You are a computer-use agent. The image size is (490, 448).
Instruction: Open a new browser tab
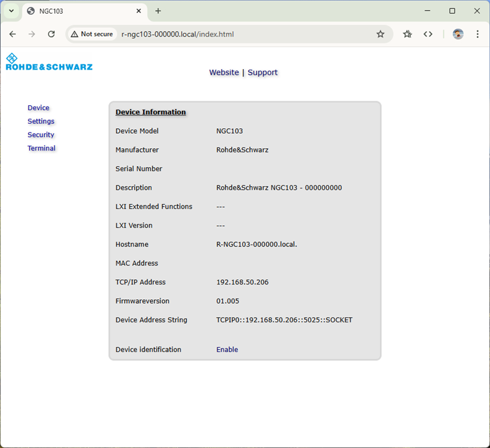coord(158,11)
